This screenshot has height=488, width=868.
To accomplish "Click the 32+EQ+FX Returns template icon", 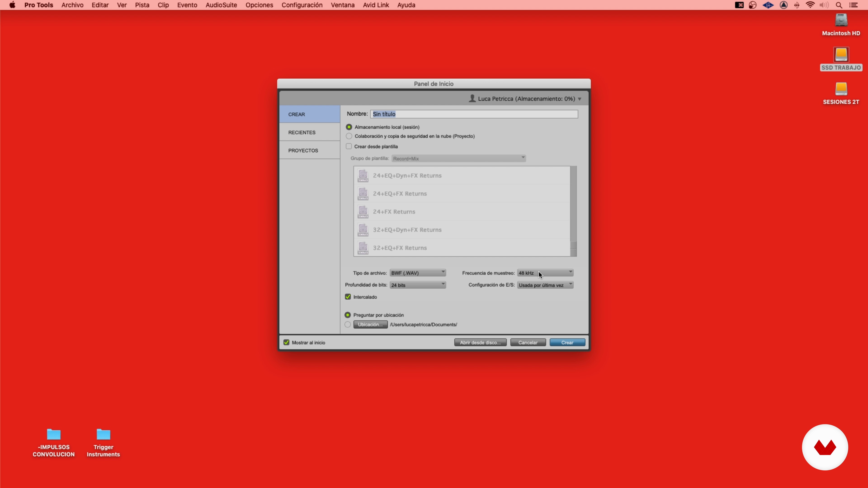I will coord(363,248).
